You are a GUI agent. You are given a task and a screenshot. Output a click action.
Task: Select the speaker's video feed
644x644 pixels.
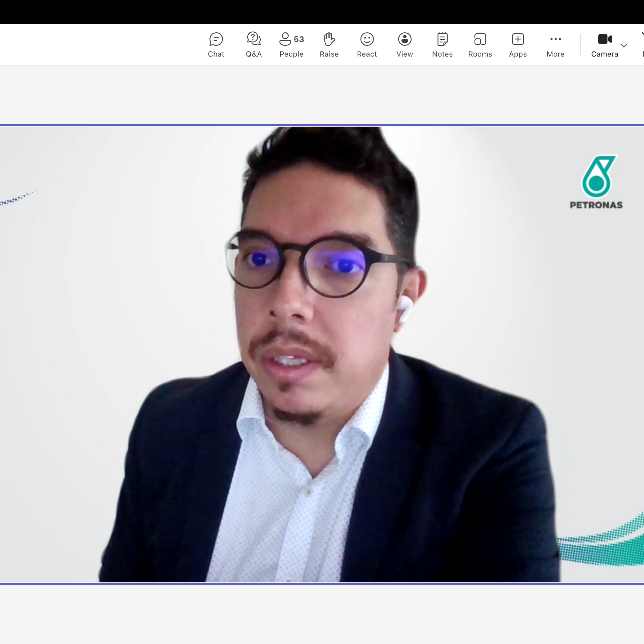322,354
